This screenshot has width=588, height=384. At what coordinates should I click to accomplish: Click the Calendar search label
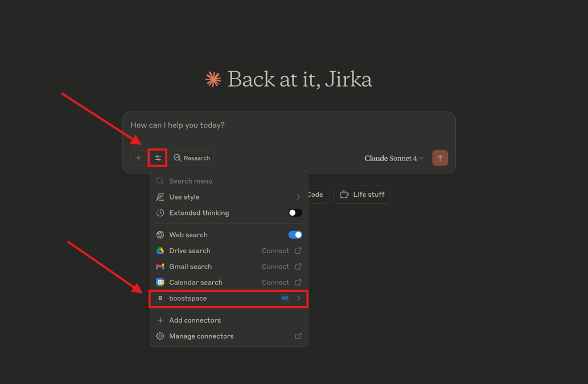196,283
